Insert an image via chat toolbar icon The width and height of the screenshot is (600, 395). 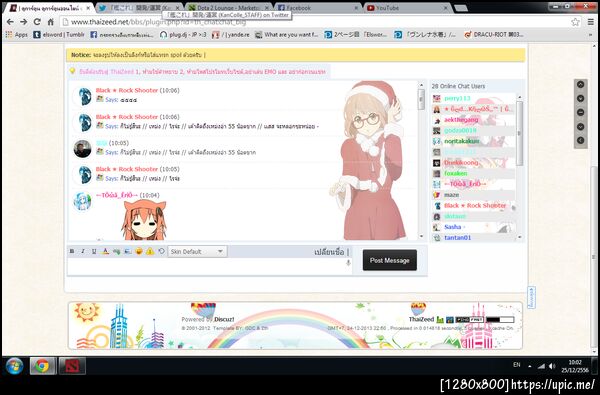point(128,251)
